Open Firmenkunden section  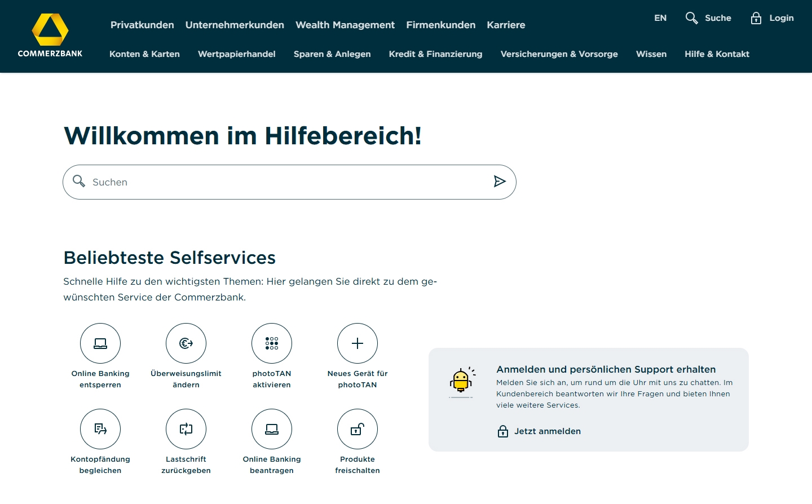441,25
